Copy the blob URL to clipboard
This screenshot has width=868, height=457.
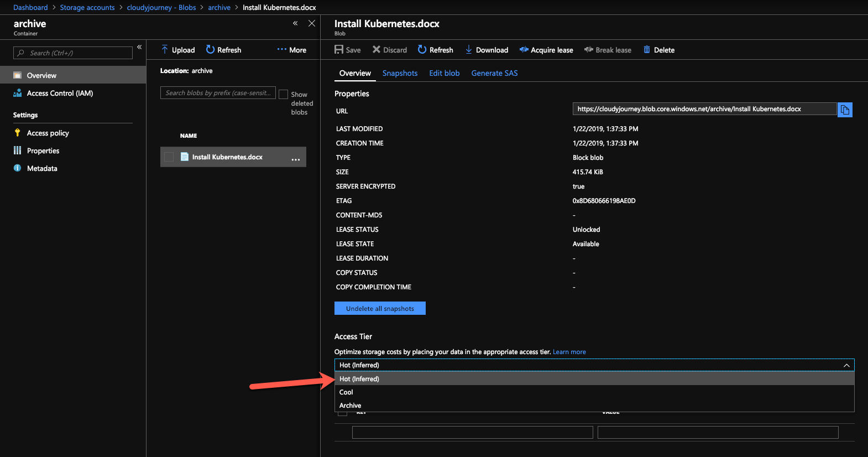pos(845,110)
